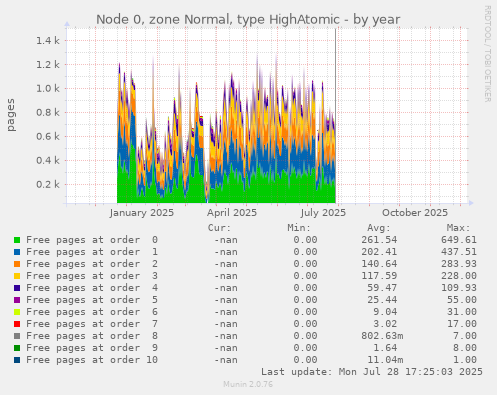497x395 pixels.
Task: Click the 'Cur:' column header
Action: click(x=219, y=228)
